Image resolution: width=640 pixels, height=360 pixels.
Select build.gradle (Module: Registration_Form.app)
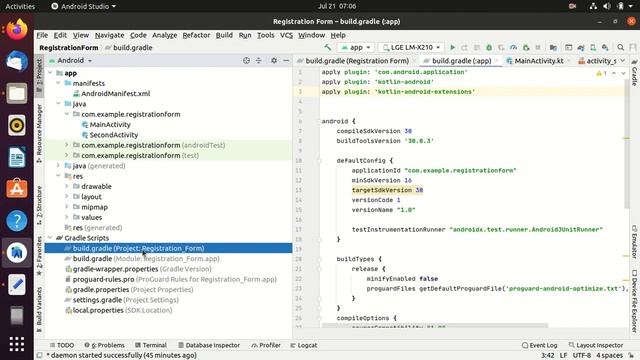(142, 258)
